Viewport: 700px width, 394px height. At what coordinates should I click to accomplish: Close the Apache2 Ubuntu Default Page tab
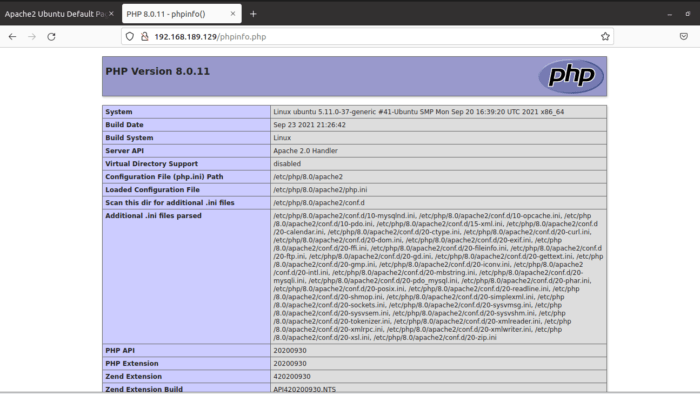point(111,14)
